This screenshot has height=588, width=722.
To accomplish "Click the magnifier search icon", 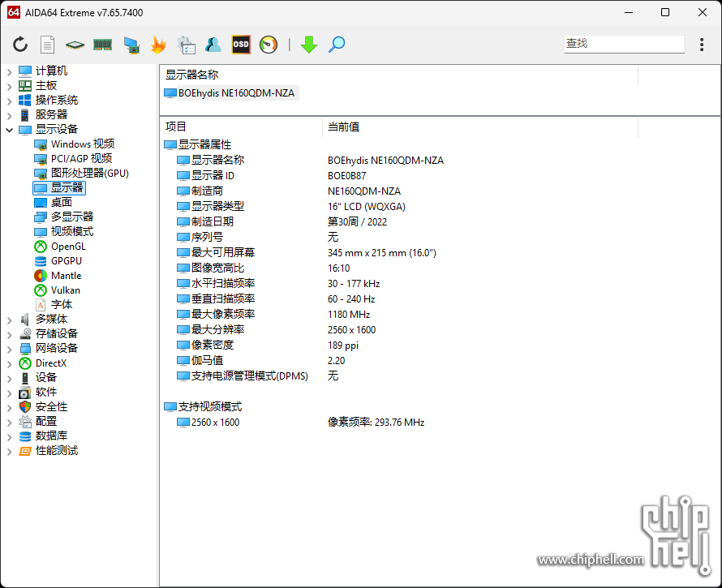I will pos(337,45).
